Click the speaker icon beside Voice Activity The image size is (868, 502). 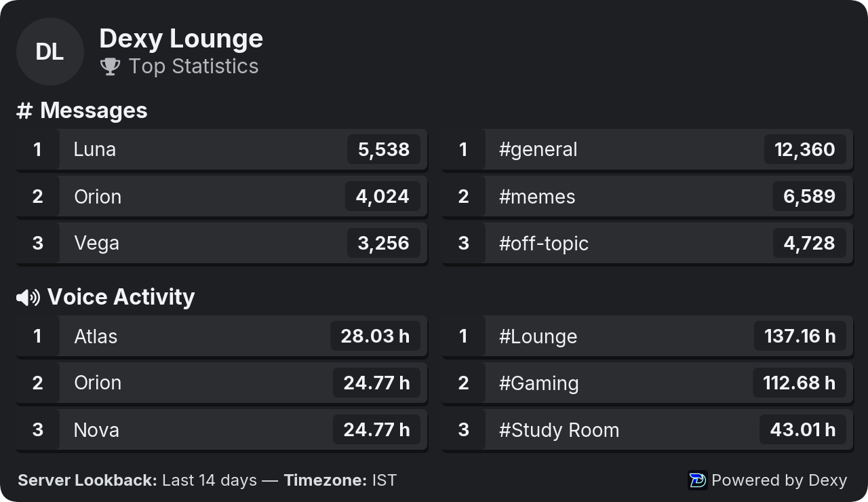pos(28,297)
